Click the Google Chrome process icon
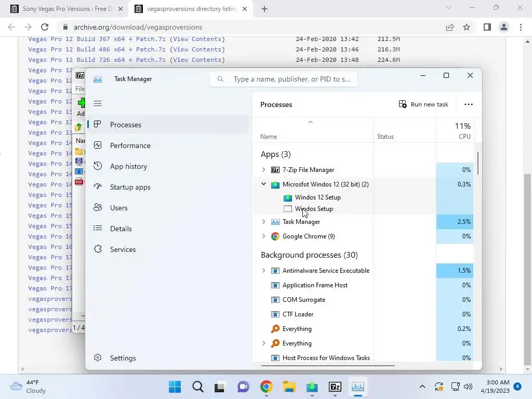Screen dimensions: 532x399 (x=275, y=236)
